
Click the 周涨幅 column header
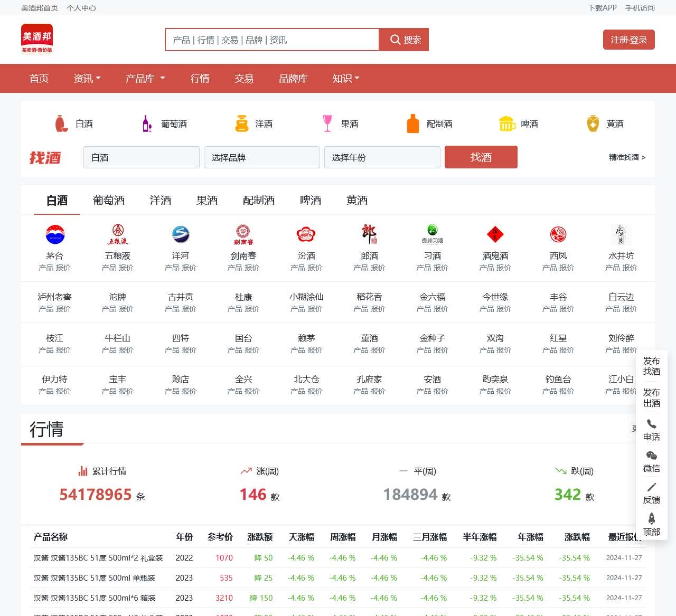343,537
